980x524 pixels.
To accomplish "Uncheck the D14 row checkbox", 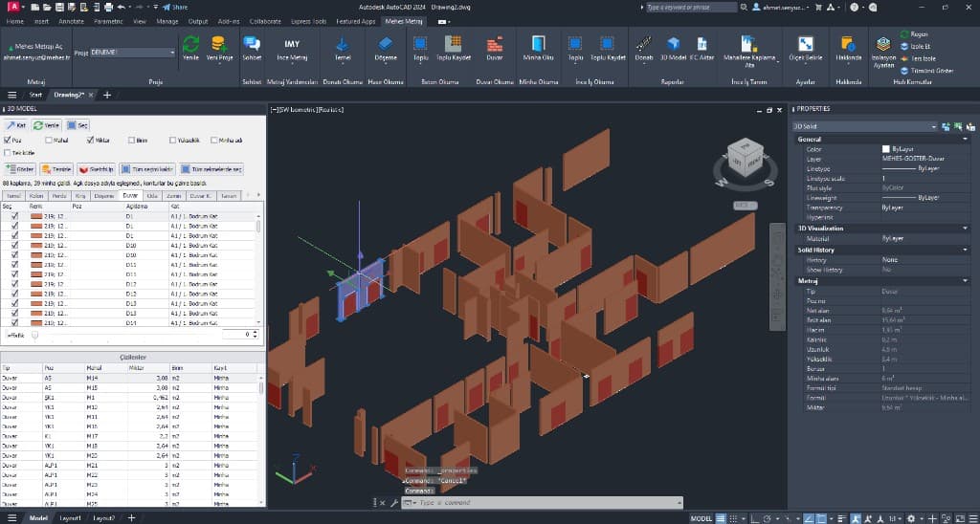I will (14, 323).
